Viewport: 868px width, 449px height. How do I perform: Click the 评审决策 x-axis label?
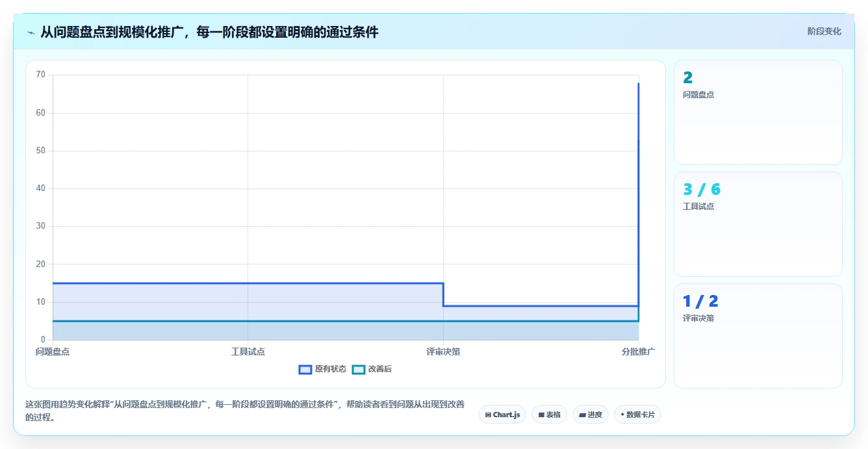[443, 352]
